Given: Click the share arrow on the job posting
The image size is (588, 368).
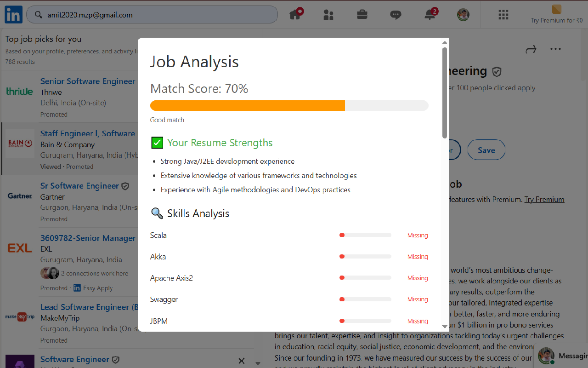Looking at the screenshot, I should 531,49.
